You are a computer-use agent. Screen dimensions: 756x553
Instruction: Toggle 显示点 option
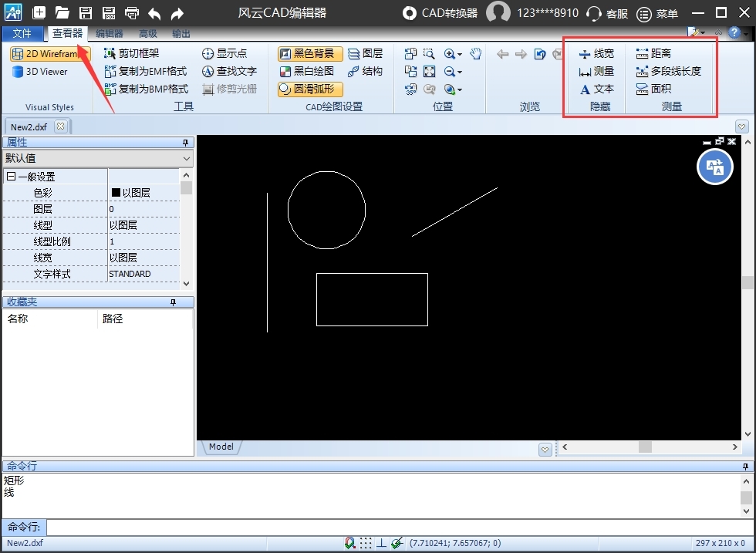click(224, 53)
